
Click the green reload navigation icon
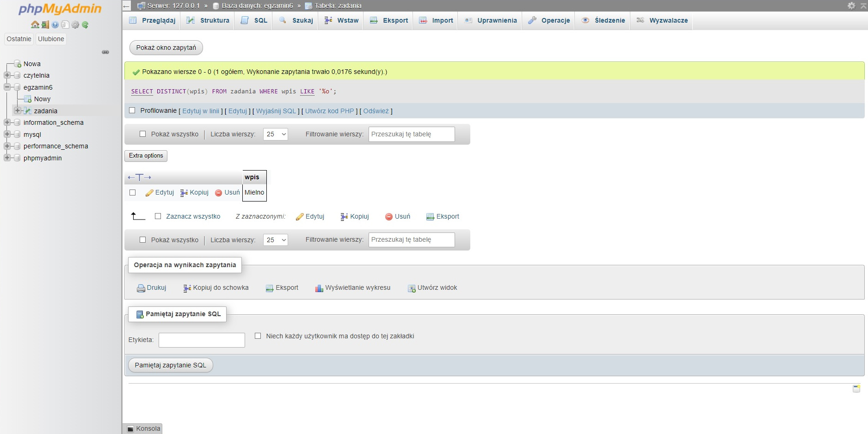85,24
